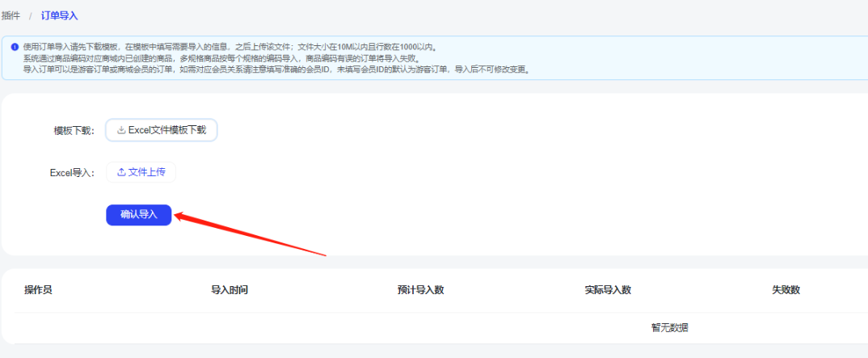Viewport: 868px width, 358px height.
Task: Click the 模板下载 field label
Action: [74, 130]
